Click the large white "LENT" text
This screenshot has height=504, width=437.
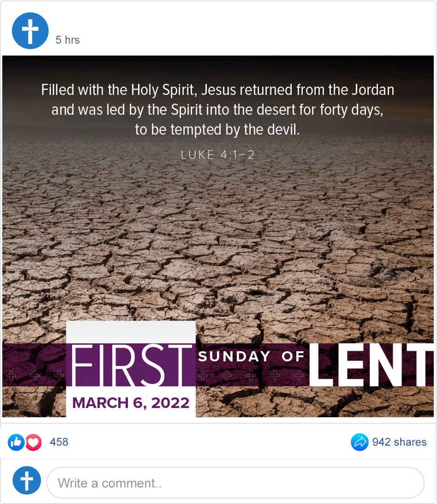coord(371,365)
